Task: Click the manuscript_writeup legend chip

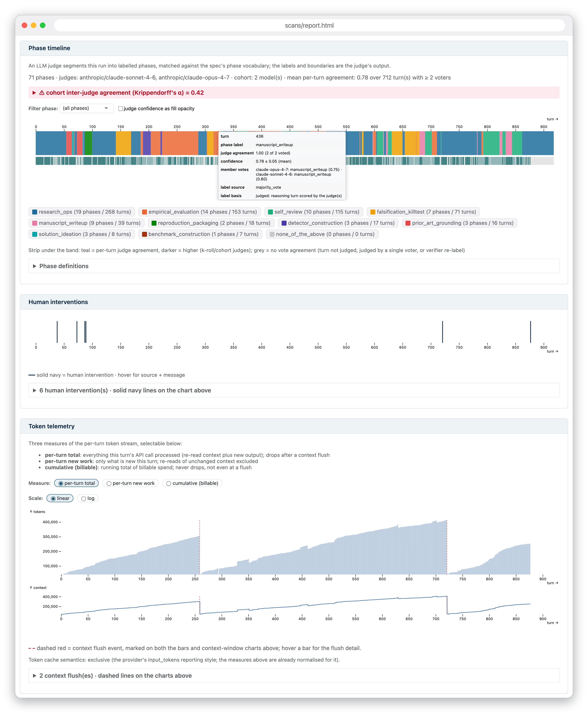Action: click(x=86, y=223)
